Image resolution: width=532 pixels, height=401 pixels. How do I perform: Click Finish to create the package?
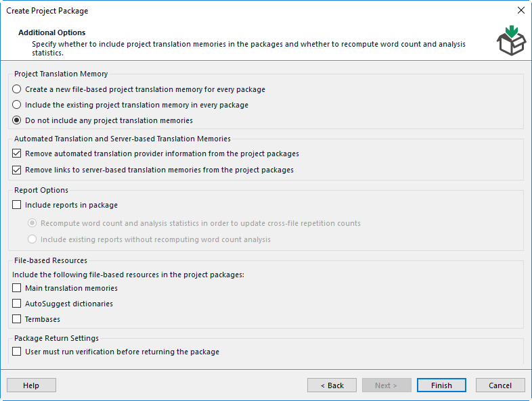click(x=441, y=385)
